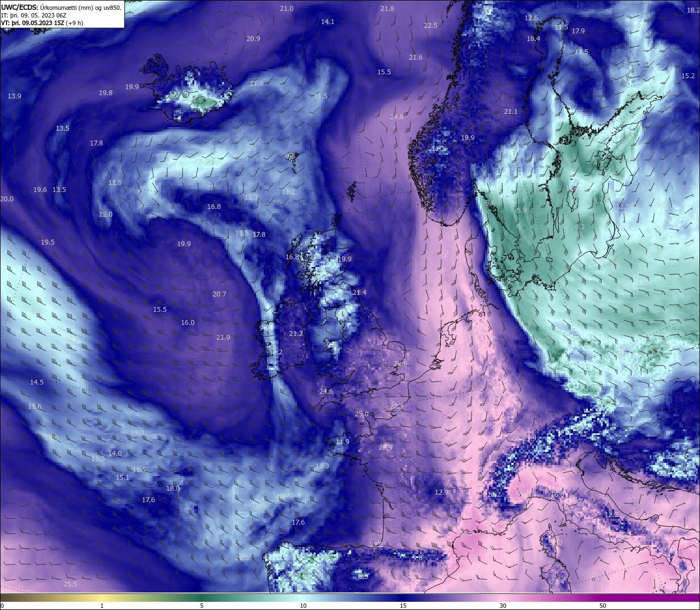Click the map value 5.9

pyautogui.click(x=522, y=211)
